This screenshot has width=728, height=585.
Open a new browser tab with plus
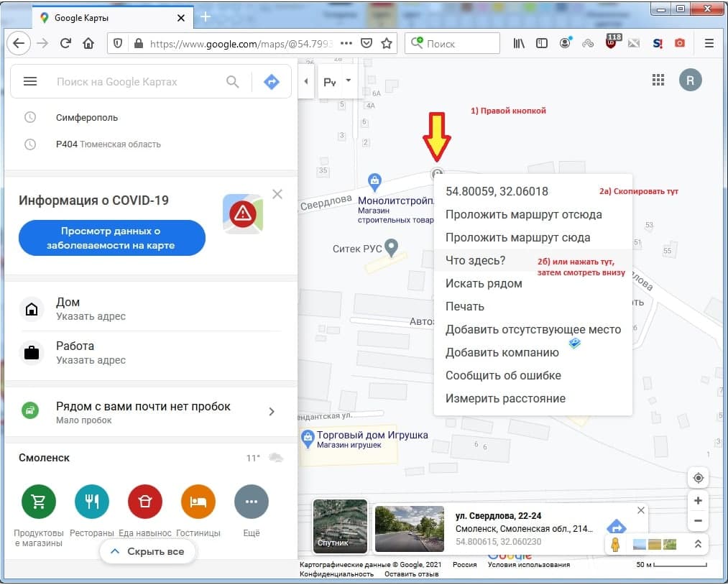206,17
